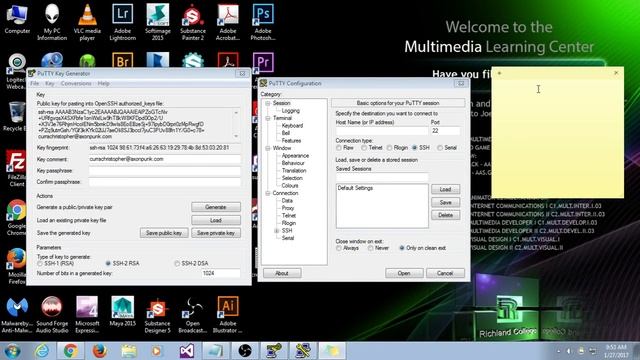Open Key menu in PuTTY Key Generator
This screenshot has width=640, height=360.
[49, 83]
